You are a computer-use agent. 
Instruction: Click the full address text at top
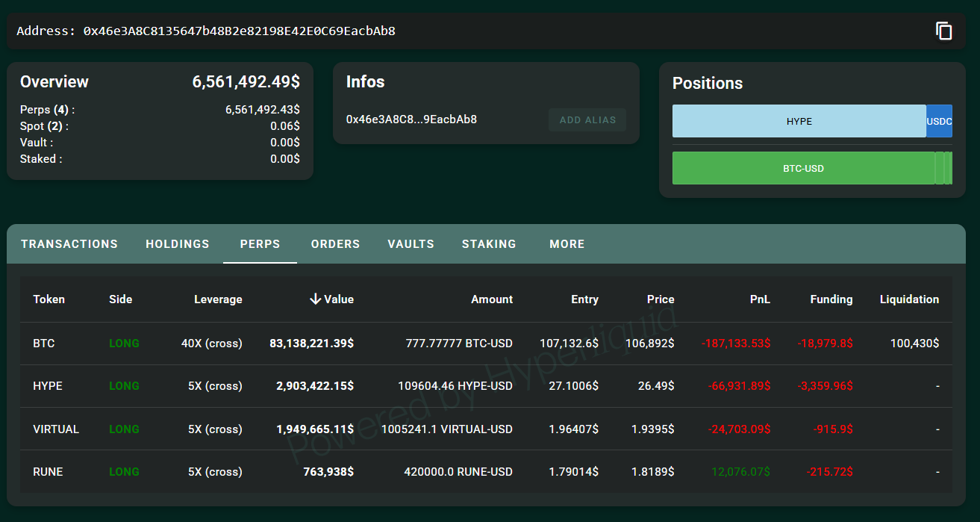(x=239, y=31)
